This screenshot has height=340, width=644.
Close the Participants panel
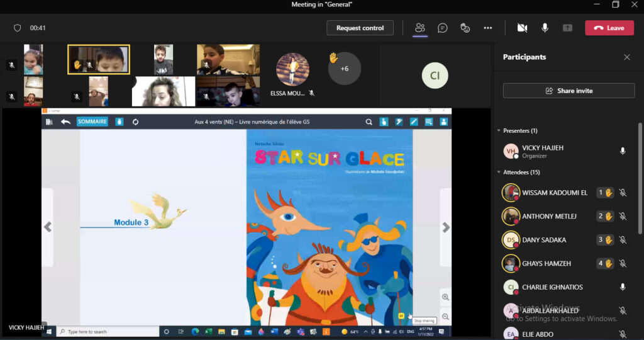626,57
